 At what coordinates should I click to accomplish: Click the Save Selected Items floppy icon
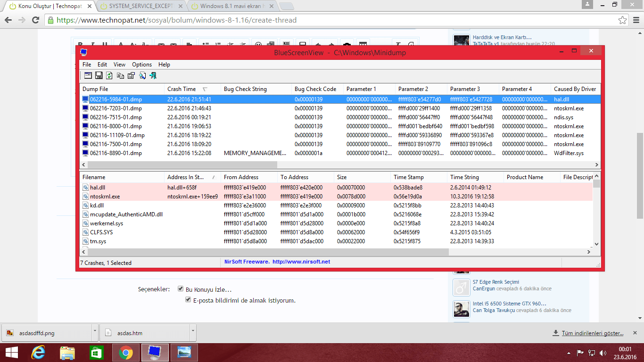point(99,75)
